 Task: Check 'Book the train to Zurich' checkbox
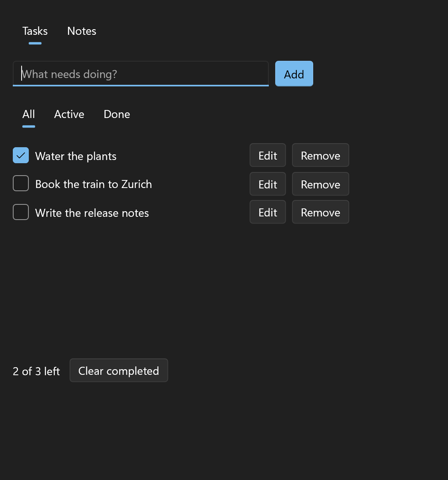(21, 183)
